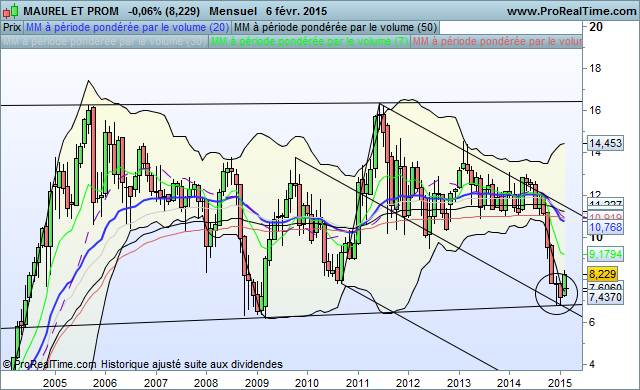Image resolution: width=640 pixels, height=390 pixels.
Task: Click the blue 10,768 moving average label
Action: [x=605, y=227]
